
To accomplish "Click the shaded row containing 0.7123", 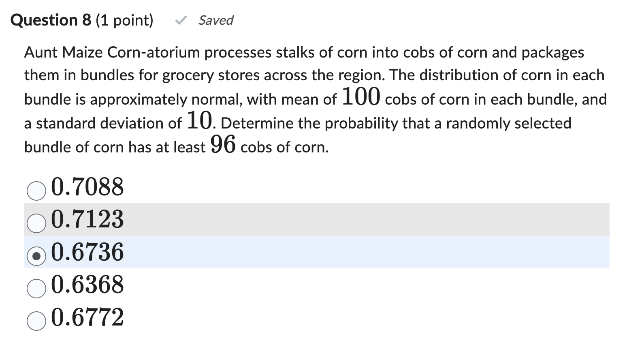I will 284,219.
